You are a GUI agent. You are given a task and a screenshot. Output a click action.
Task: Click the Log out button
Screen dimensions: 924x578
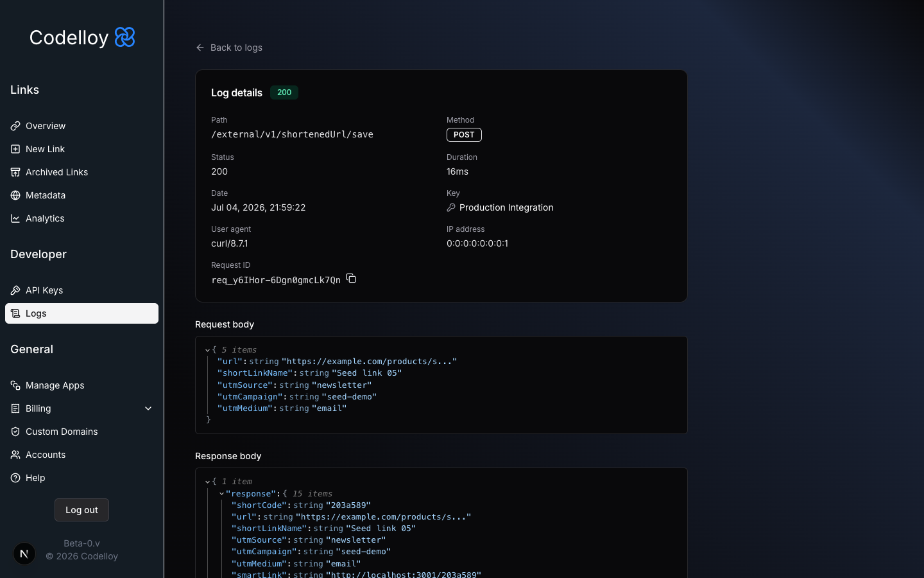(x=81, y=510)
